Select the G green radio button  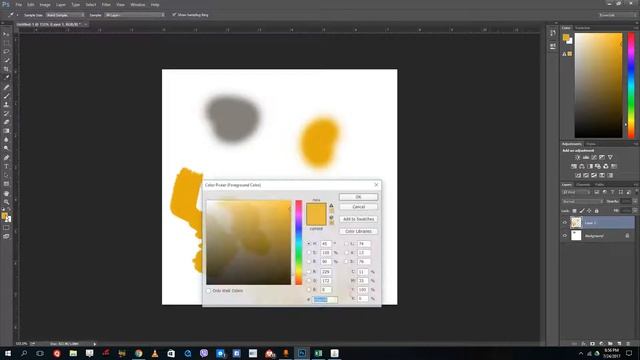[x=309, y=280]
